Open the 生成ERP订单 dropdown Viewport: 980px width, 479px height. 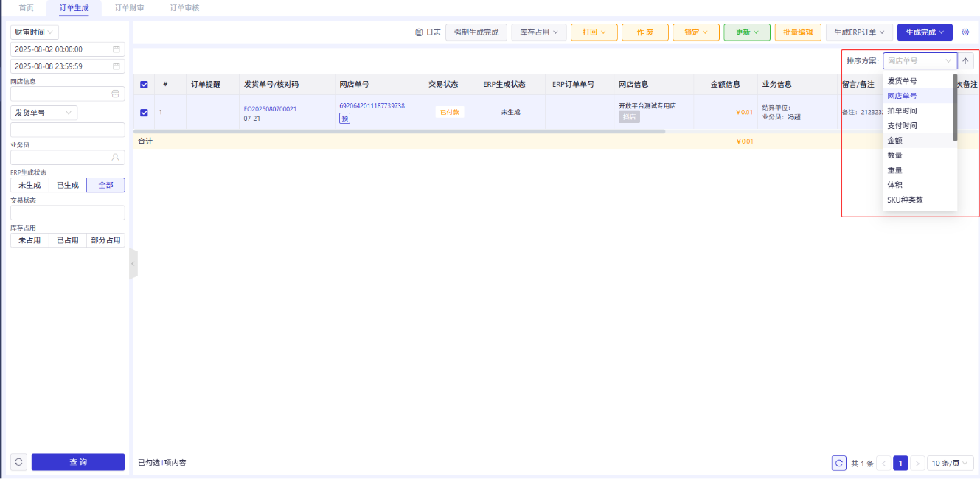(859, 32)
